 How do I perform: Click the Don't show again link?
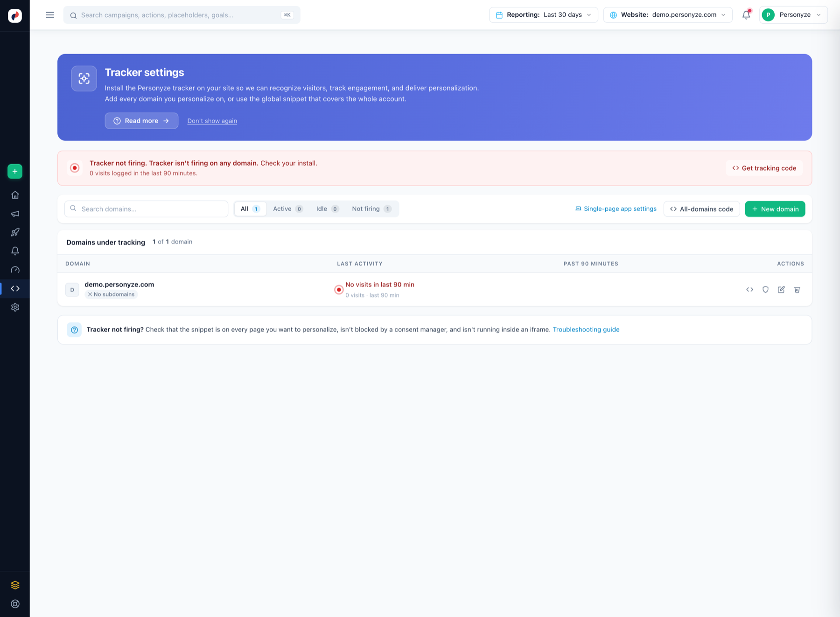(x=212, y=121)
